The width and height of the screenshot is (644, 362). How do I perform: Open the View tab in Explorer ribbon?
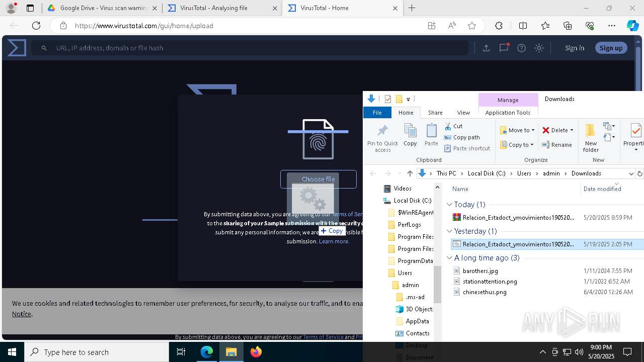(x=463, y=113)
